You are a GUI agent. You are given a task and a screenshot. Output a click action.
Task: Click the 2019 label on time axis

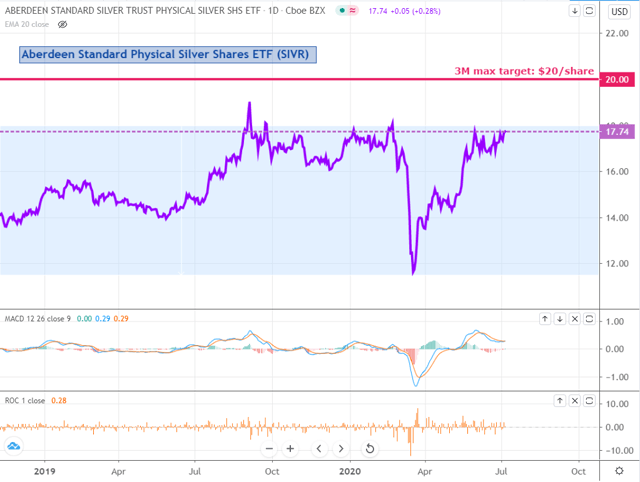[x=44, y=471]
